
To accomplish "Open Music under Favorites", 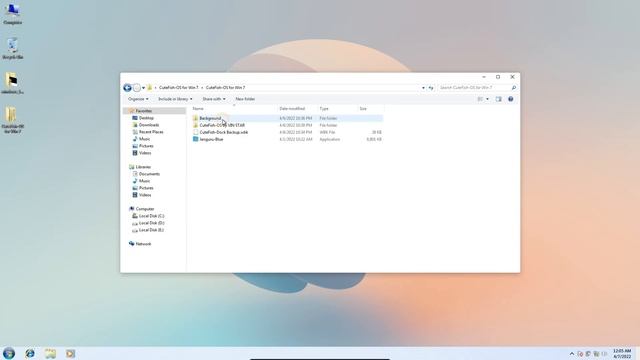I will 144,139.
